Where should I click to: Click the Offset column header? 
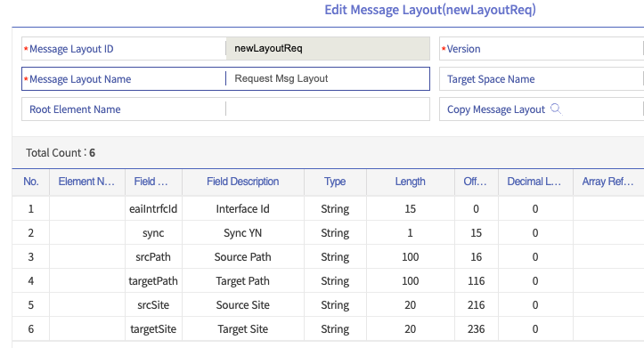(476, 182)
